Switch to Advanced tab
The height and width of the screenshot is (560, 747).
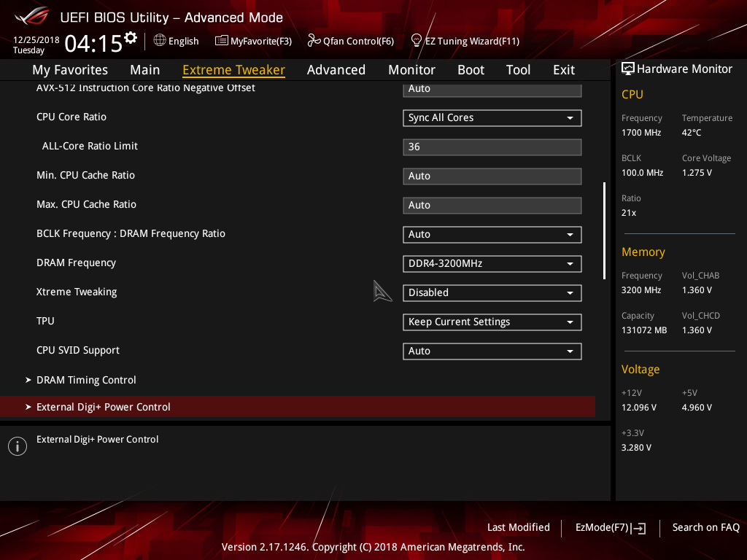click(x=336, y=69)
